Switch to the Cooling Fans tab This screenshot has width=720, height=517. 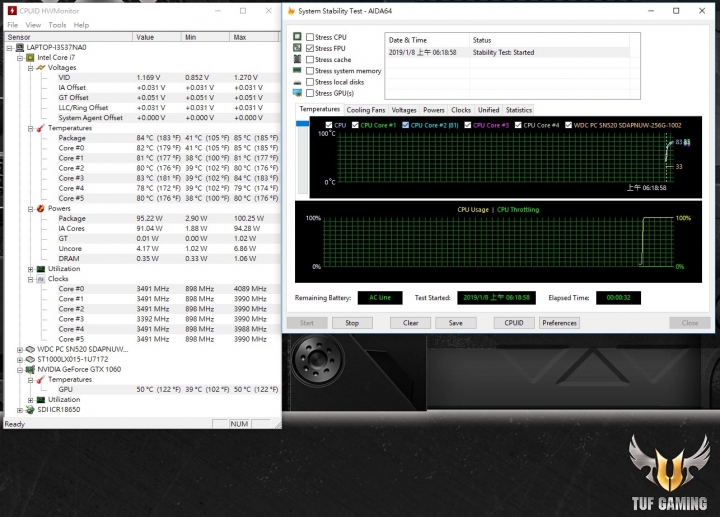click(366, 110)
